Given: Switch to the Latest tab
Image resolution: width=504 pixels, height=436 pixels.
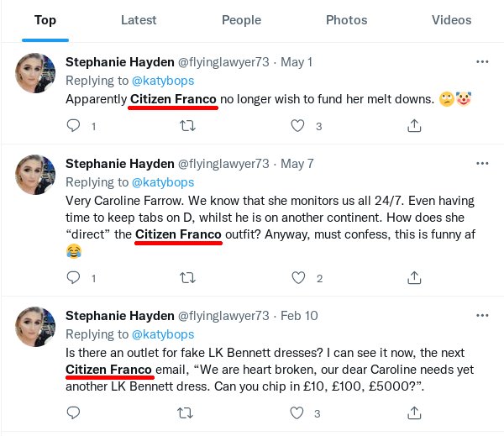Looking at the screenshot, I should pyautogui.click(x=139, y=20).
